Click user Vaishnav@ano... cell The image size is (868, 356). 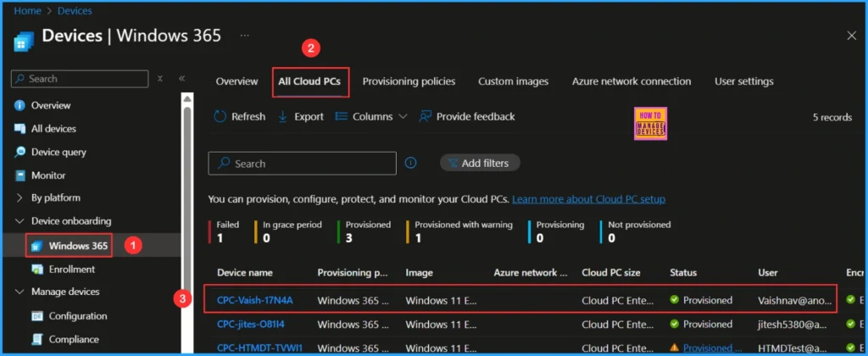coord(795,300)
